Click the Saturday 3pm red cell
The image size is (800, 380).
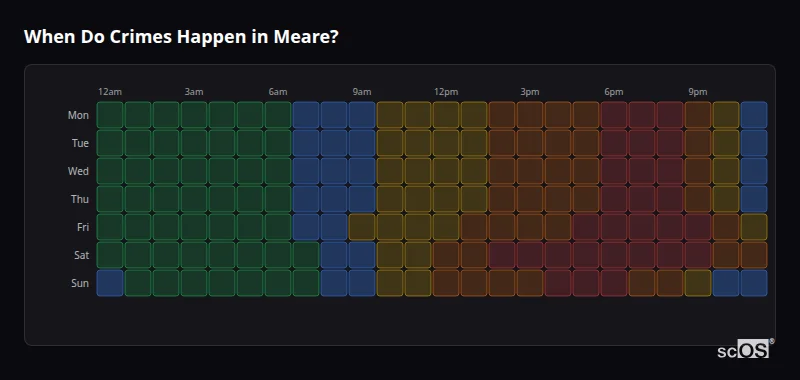530,255
